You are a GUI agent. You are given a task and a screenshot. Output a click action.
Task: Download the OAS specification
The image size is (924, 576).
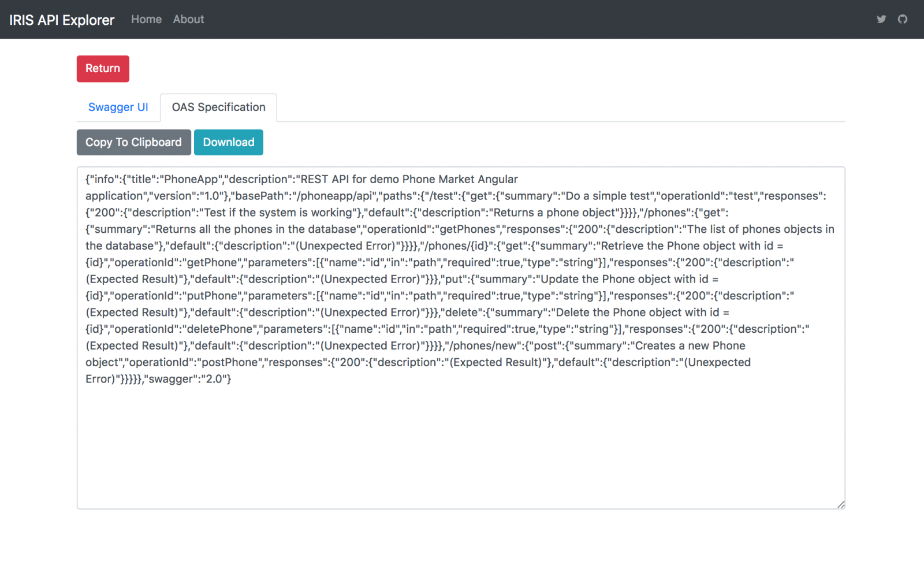point(228,143)
